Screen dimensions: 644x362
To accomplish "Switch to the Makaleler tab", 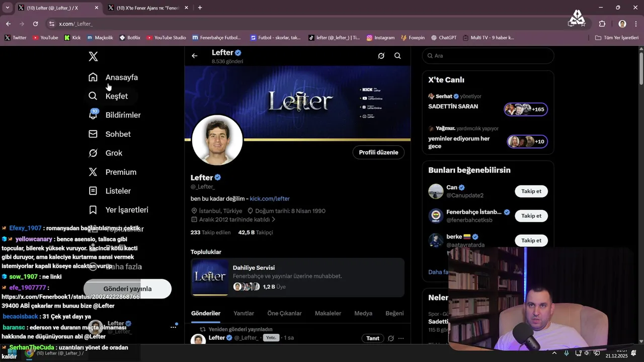I will tap(328, 313).
